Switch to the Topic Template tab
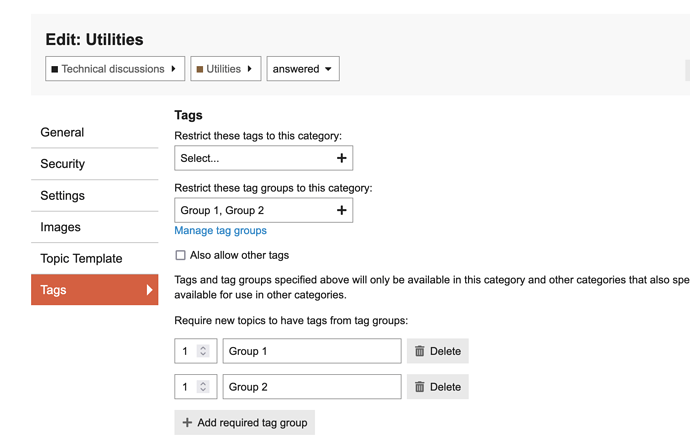Image resolution: width=690 pixels, height=446 pixels. coord(95,259)
